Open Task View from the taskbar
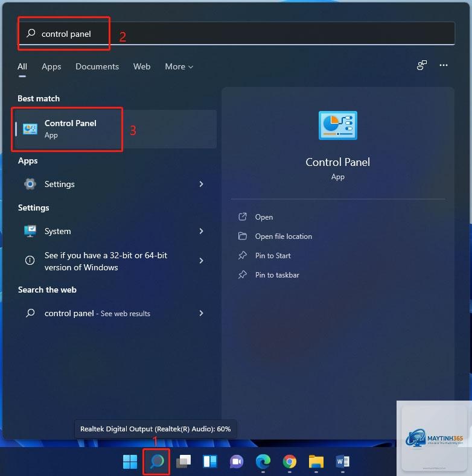 coord(183,462)
